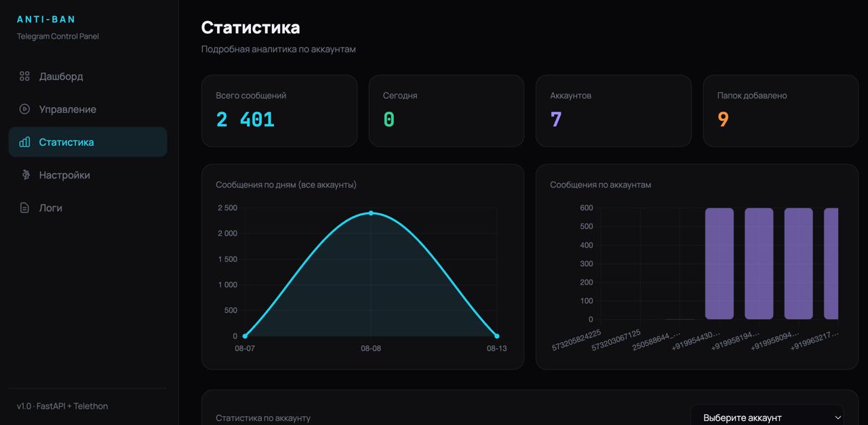Click the 08-08 date axis label
868x425 pixels.
pyautogui.click(x=371, y=348)
